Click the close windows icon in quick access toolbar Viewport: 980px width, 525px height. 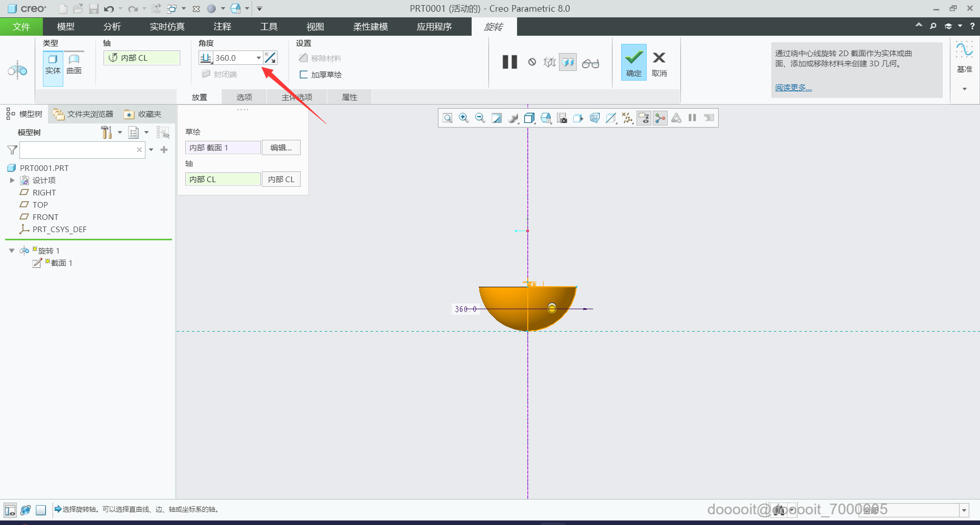196,9
